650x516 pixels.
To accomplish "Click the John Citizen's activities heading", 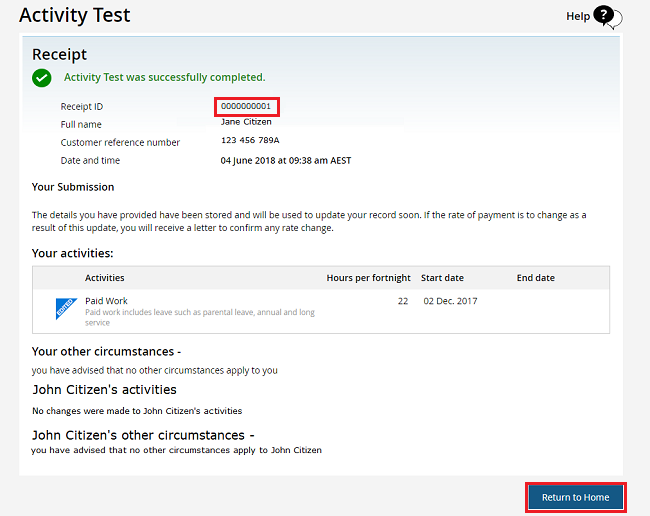I will [104, 390].
